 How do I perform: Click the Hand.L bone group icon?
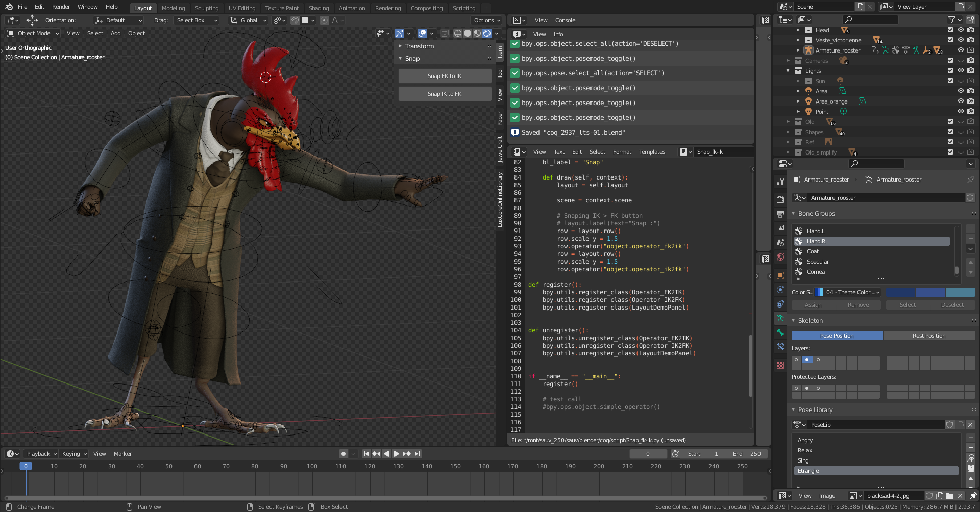[799, 231]
